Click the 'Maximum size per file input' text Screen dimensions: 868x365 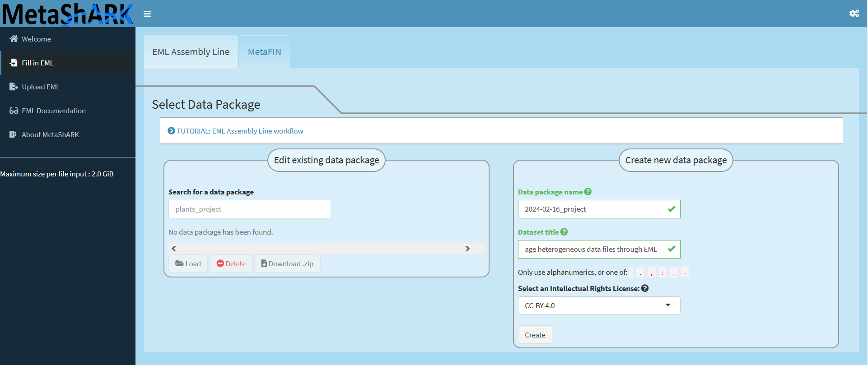point(57,174)
